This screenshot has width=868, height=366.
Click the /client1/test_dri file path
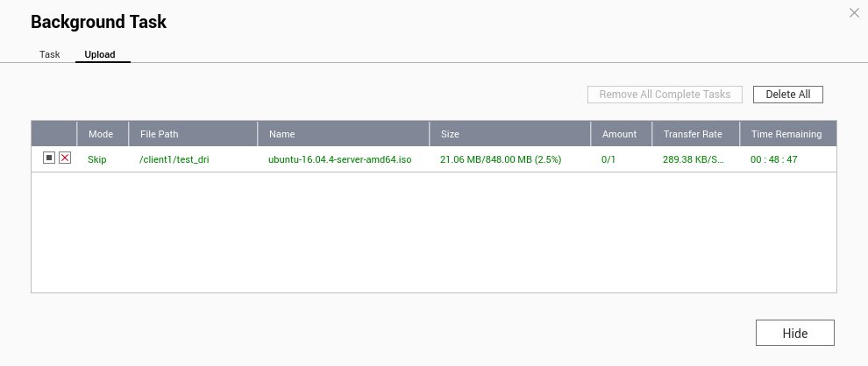[174, 160]
